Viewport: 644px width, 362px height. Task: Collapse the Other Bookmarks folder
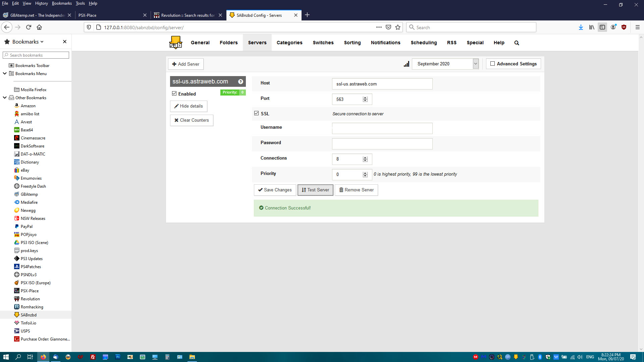[5, 98]
